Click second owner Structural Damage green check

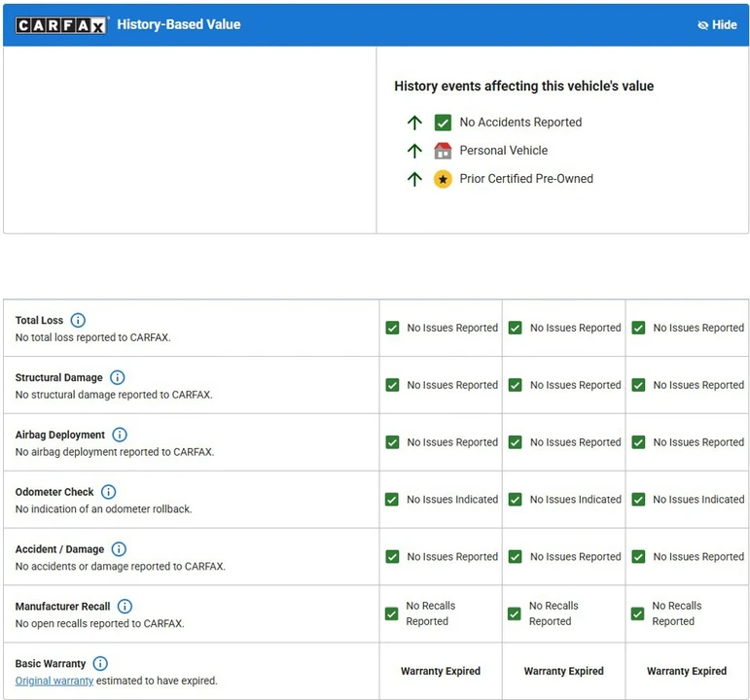tap(516, 385)
